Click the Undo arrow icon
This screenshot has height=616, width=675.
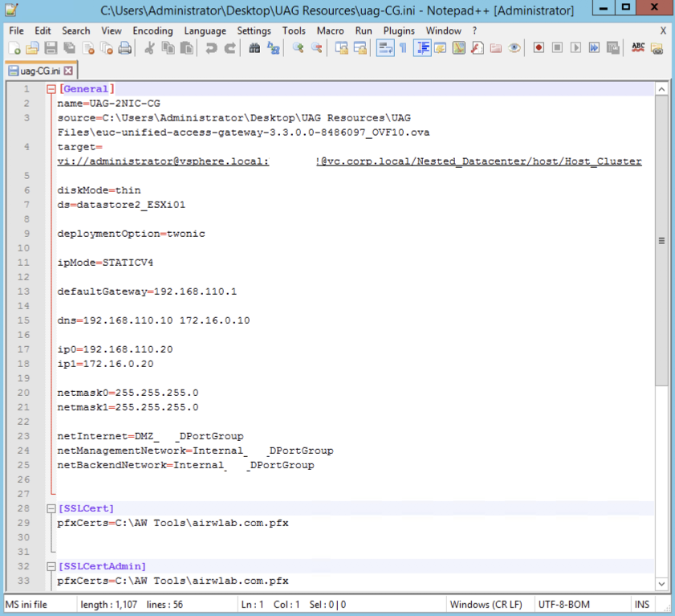coord(211,48)
